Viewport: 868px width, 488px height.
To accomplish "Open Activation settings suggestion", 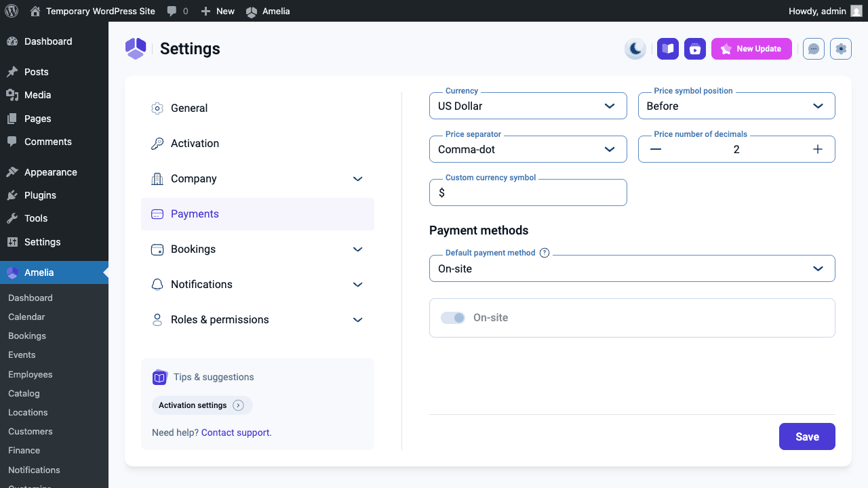I will coord(202,405).
